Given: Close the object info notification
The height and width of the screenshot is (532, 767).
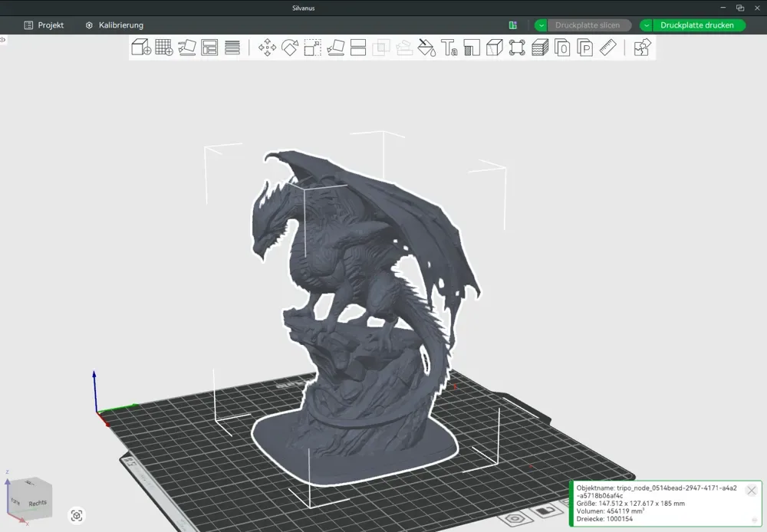Looking at the screenshot, I should [x=752, y=490].
